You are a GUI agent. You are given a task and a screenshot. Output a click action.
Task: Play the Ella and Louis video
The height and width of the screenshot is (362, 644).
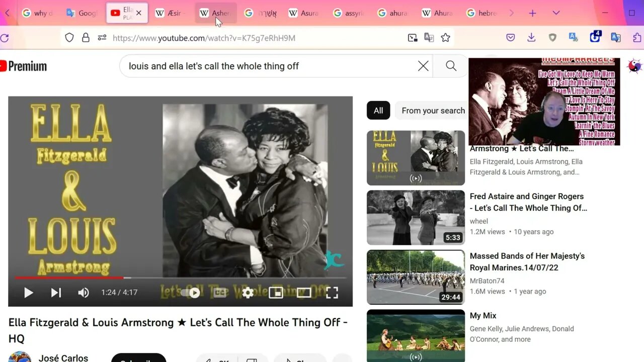pos(29,293)
